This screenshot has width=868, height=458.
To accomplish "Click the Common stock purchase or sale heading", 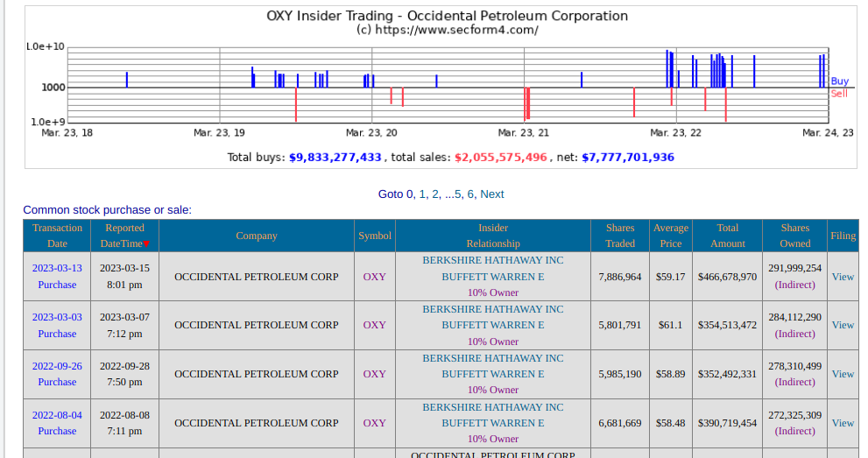I will (108, 210).
